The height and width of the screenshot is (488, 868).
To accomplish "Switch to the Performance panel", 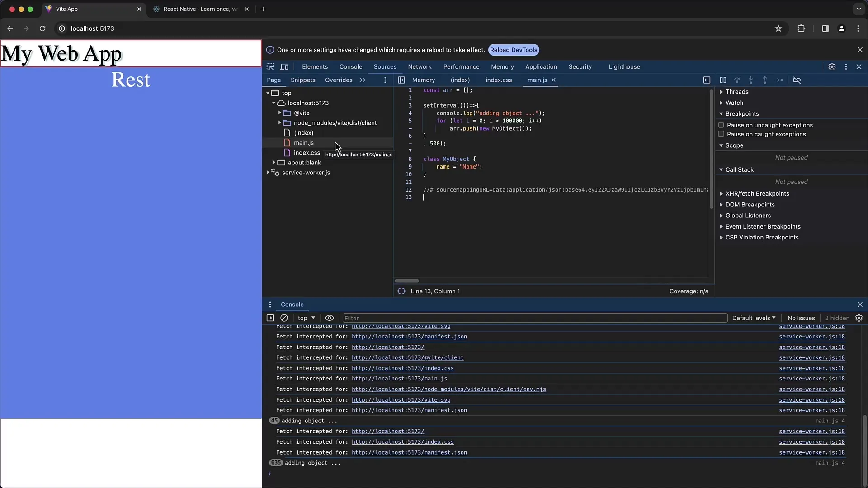I will 461,67.
